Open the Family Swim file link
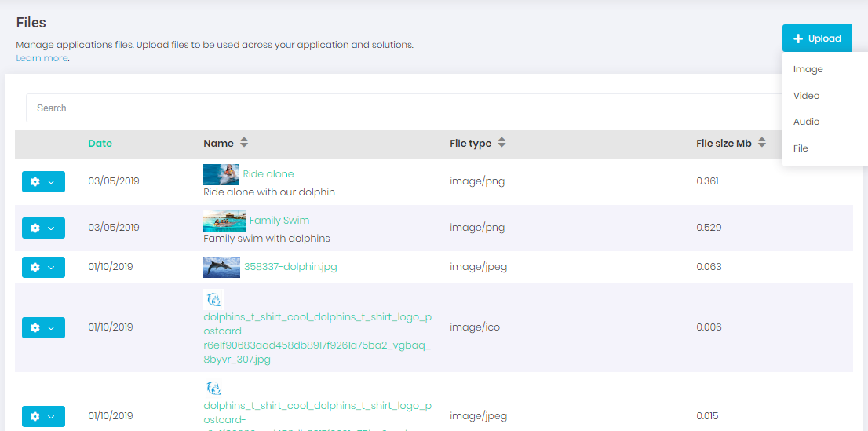This screenshot has width=868, height=431. coord(279,221)
